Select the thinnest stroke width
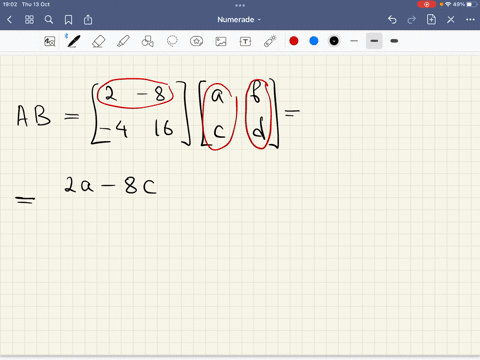 coord(354,41)
